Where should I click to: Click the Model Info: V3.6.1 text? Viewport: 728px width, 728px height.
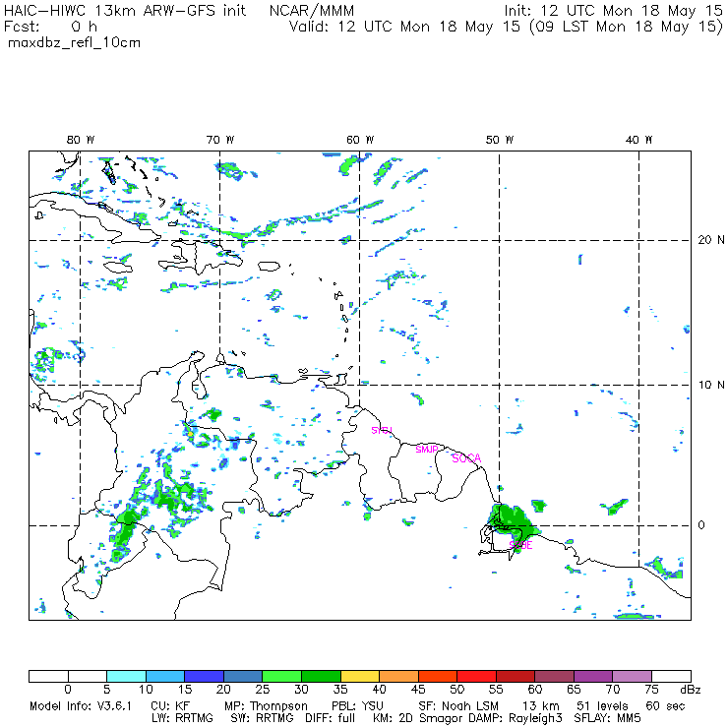(81, 706)
